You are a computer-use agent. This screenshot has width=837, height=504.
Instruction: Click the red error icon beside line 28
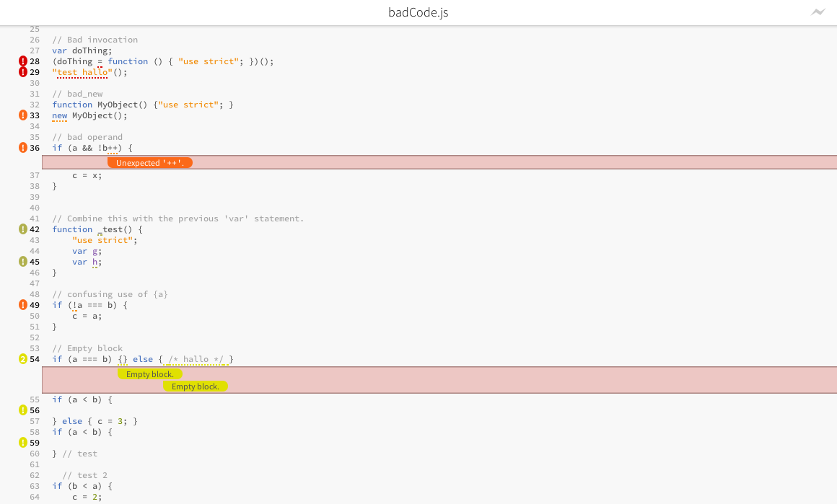[22, 61]
